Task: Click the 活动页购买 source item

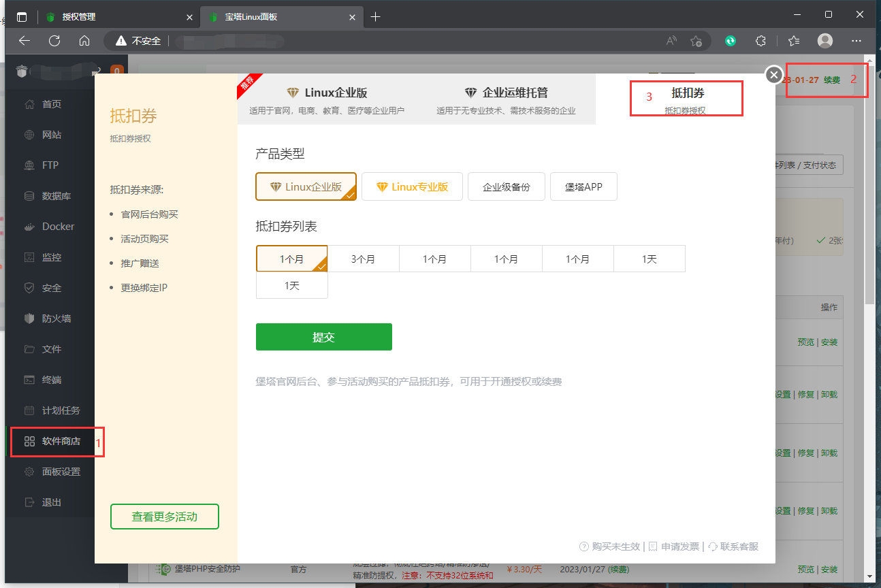Action: 144,239
